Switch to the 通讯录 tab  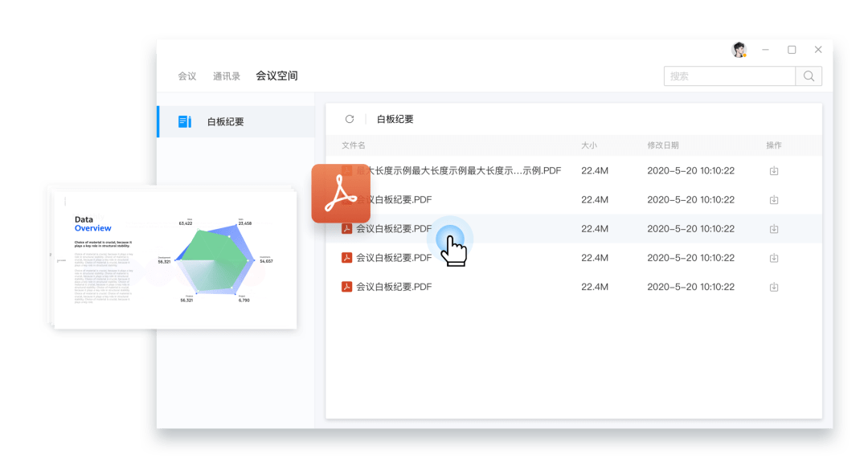[227, 76]
